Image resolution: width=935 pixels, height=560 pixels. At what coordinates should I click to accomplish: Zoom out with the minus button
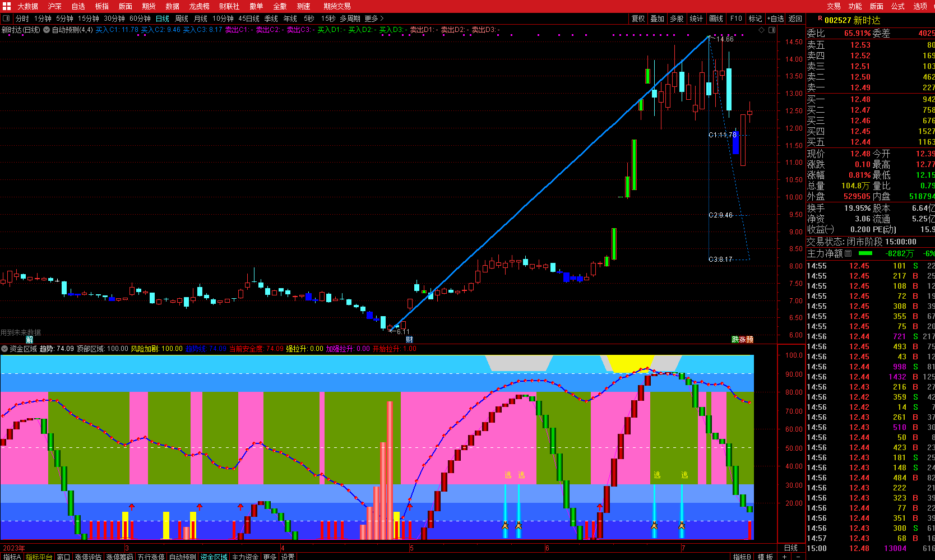click(x=798, y=557)
